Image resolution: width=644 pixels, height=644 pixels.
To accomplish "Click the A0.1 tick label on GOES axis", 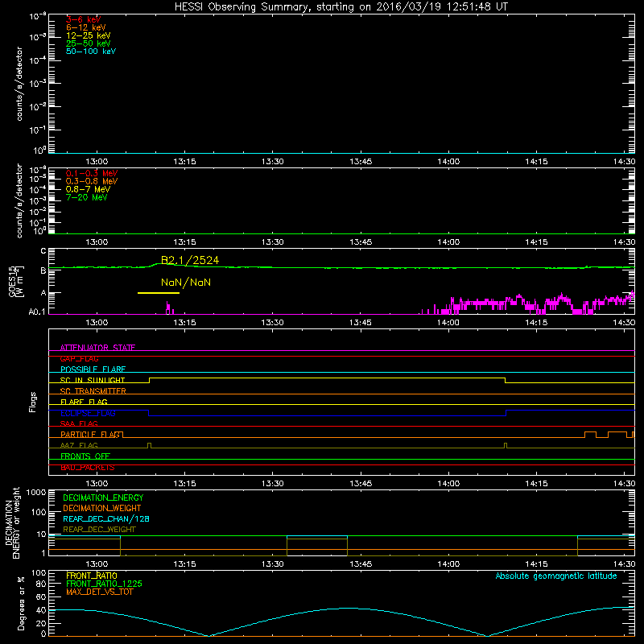I will [x=37, y=312].
